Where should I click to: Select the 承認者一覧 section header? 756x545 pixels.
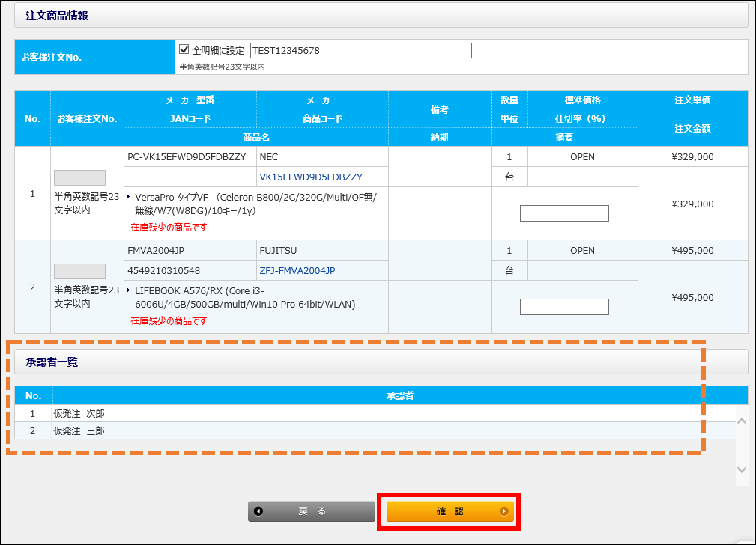52,362
